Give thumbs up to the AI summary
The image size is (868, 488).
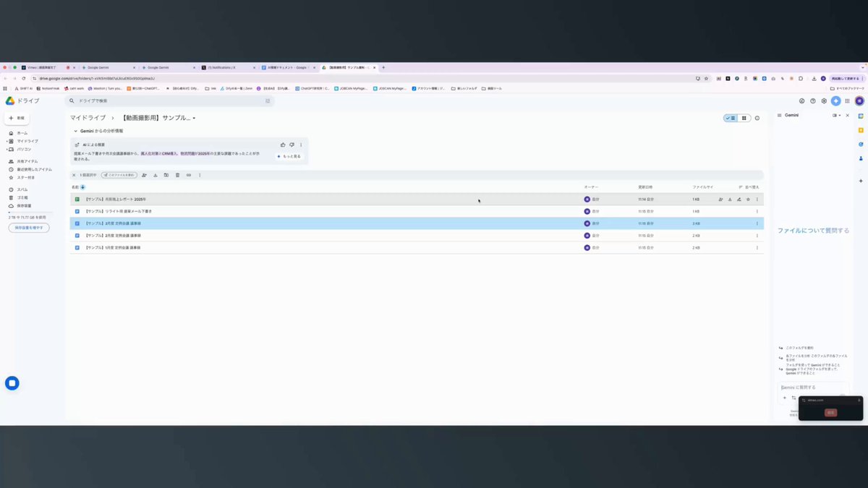click(x=283, y=145)
